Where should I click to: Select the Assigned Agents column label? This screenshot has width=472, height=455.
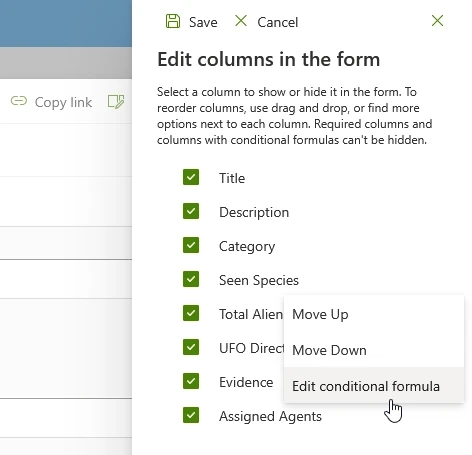click(x=270, y=417)
